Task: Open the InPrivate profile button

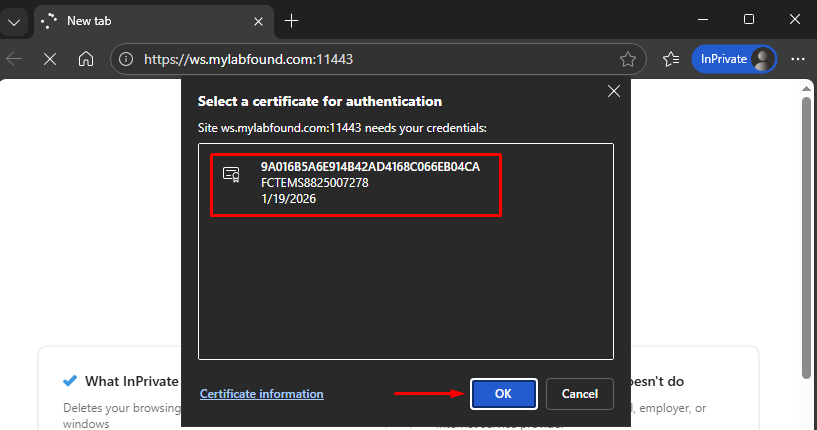Action: [735, 59]
